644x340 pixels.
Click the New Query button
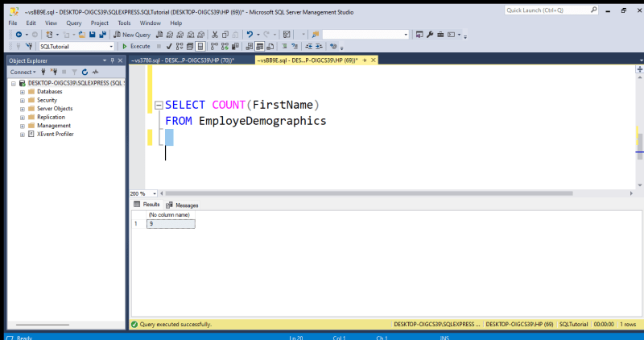click(132, 35)
